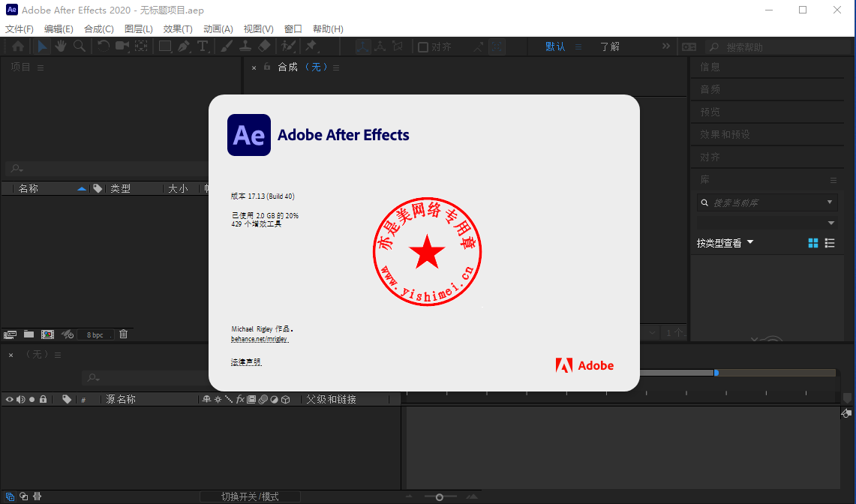Expand the library search filter dropdown arrow
Screen dimensions: 856x504
pos(830,202)
